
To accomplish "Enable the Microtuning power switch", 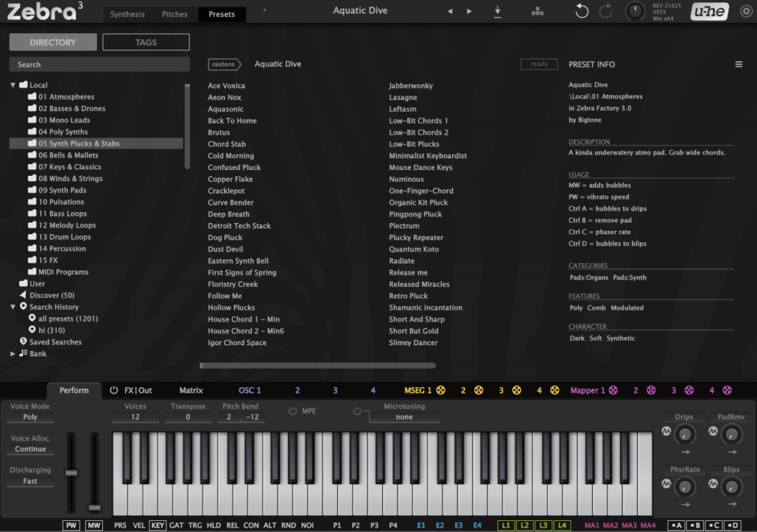I will coord(357,411).
